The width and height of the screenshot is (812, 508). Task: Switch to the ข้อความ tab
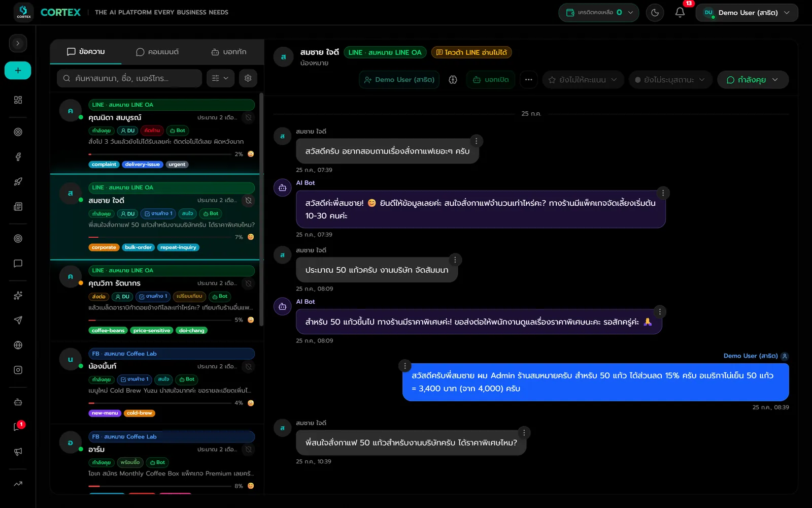(x=86, y=52)
